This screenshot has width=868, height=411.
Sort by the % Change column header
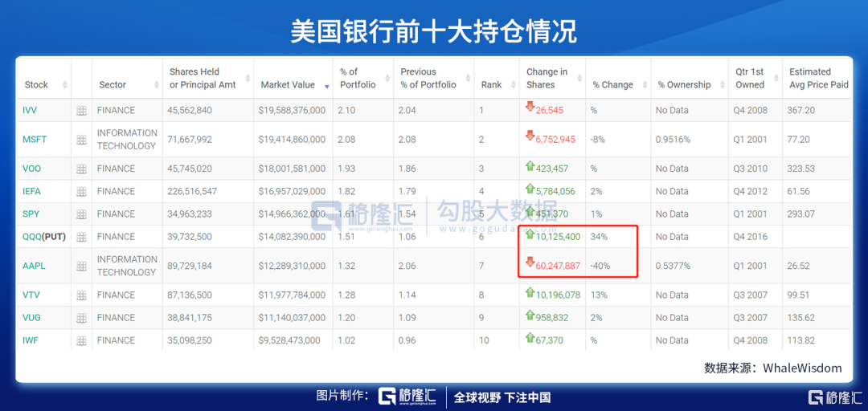point(612,84)
